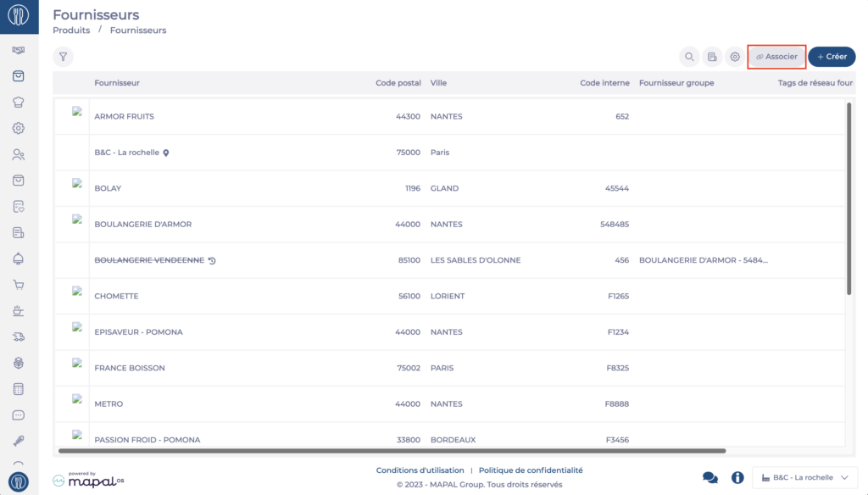Sort by Fournisseur groupe column header

point(676,83)
